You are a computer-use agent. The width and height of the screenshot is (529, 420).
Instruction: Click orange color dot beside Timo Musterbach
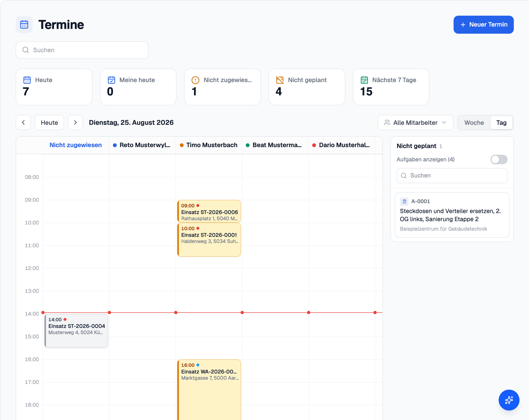tap(181, 145)
